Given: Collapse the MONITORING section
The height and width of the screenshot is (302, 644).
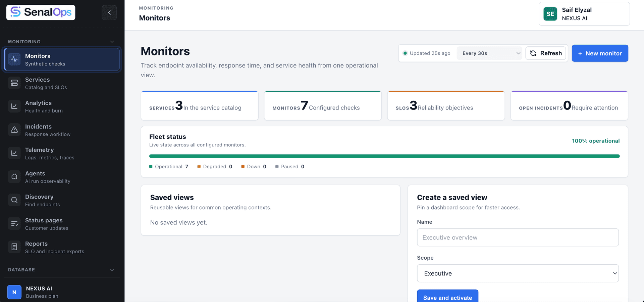Looking at the screenshot, I should [x=112, y=42].
